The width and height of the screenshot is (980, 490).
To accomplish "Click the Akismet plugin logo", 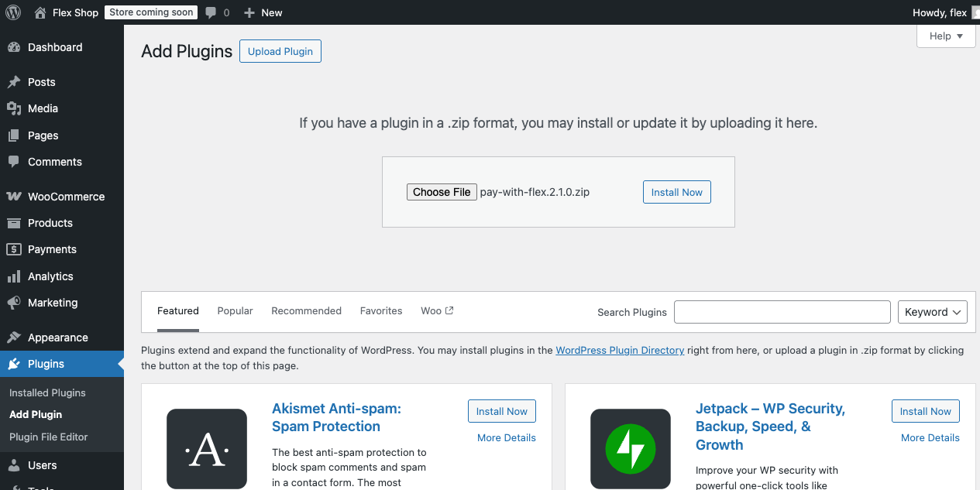I will [x=207, y=449].
